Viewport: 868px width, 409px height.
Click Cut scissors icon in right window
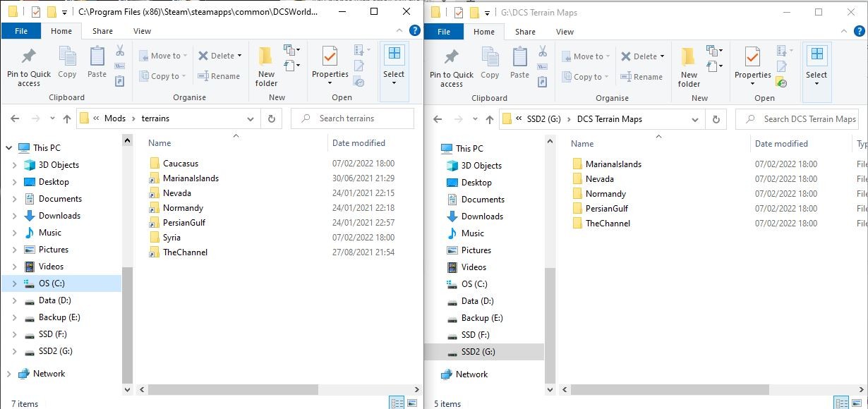(x=542, y=51)
